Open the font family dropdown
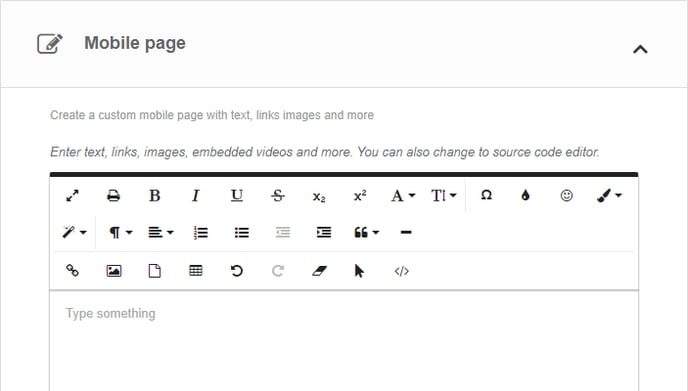 (403, 195)
